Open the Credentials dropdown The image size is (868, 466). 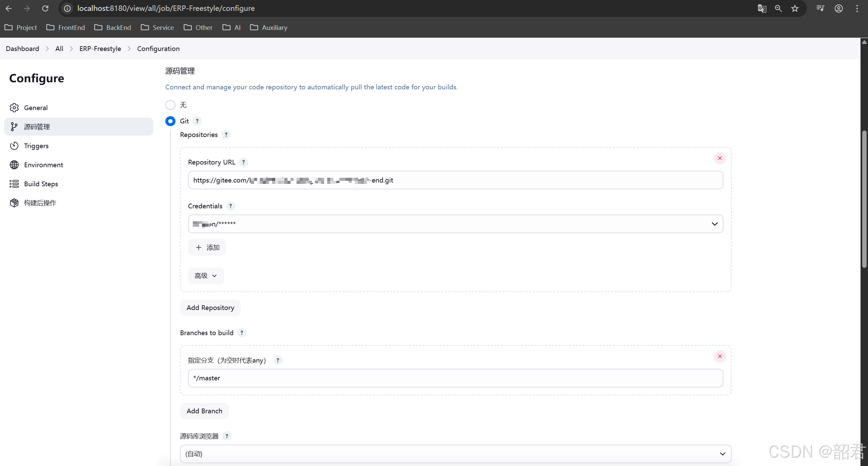pyautogui.click(x=455, y=224)
